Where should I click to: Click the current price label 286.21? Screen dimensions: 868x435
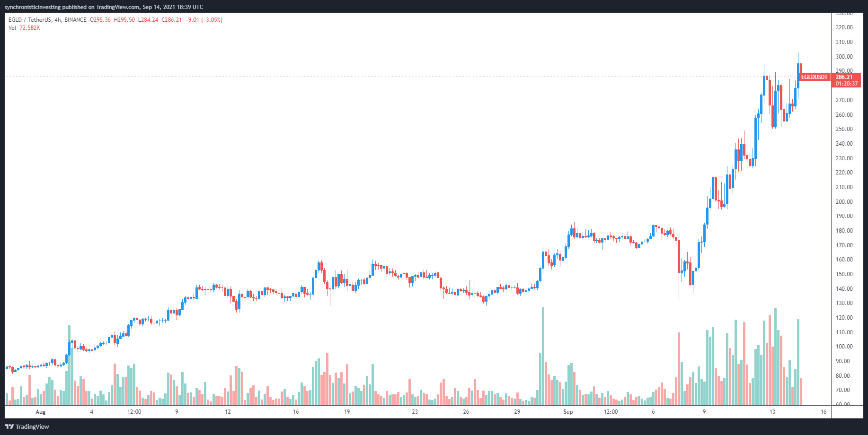844,77
